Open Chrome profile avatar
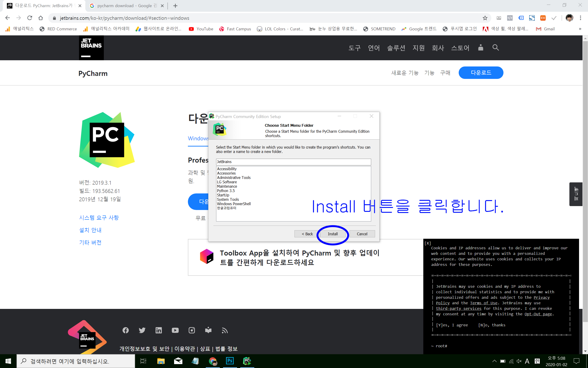Viewport: 588px width, 368px height. [x=570, y=18]
